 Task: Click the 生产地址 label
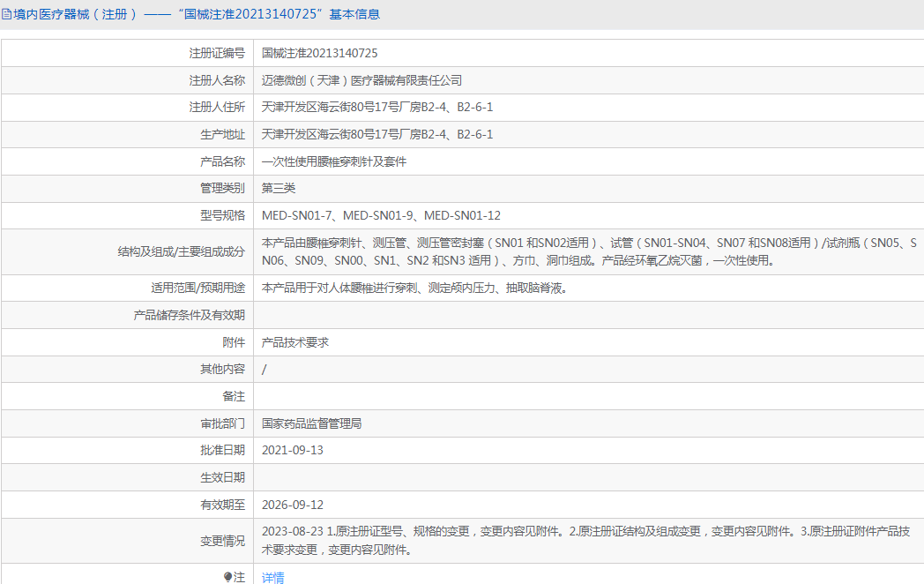pos(222,134)
